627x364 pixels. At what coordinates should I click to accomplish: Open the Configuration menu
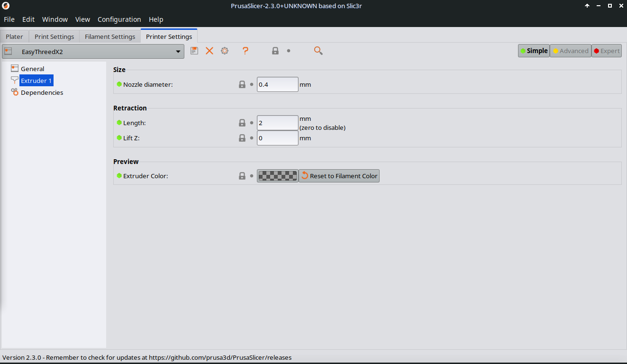coord(119,19)
